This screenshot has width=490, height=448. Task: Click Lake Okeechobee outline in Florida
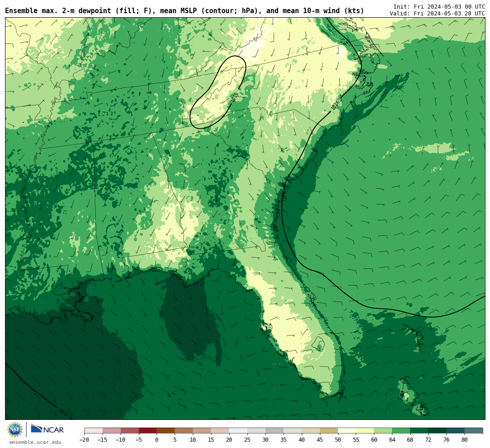pyautogui.click(x=318, y=344)
